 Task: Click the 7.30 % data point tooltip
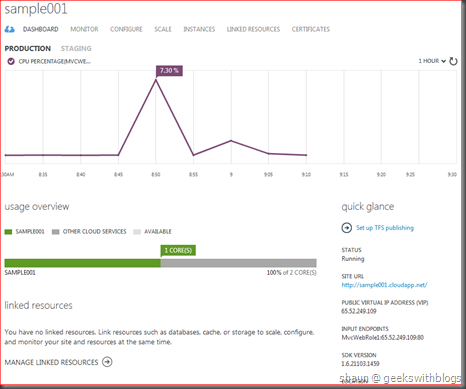pyautogui.click(x=169, y=71)
